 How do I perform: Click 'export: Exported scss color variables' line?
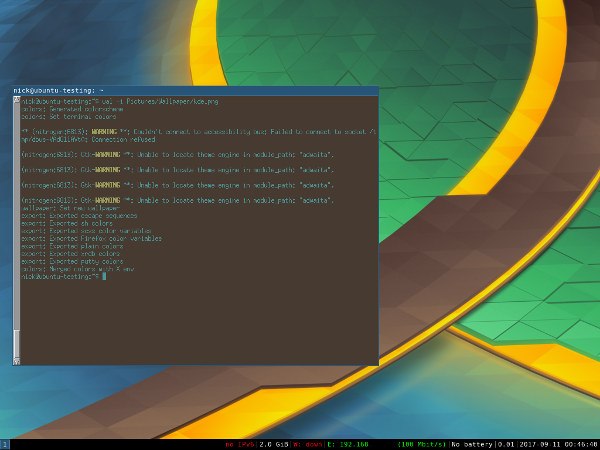(x=86, y=231)
